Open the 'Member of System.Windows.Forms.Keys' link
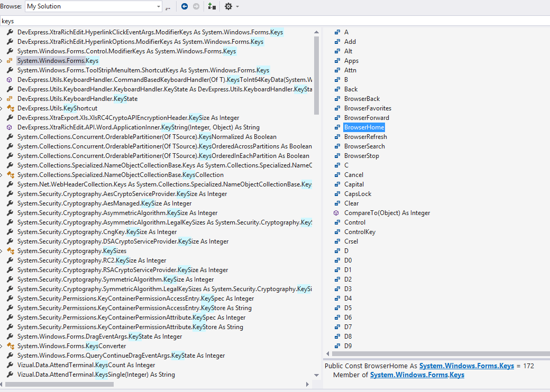This screenshot has height=392, width=550. click(x=417, y=375)
